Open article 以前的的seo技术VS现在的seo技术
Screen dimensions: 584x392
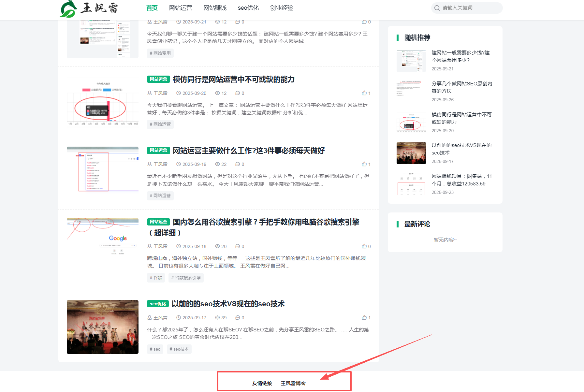[x=227, y=304]
